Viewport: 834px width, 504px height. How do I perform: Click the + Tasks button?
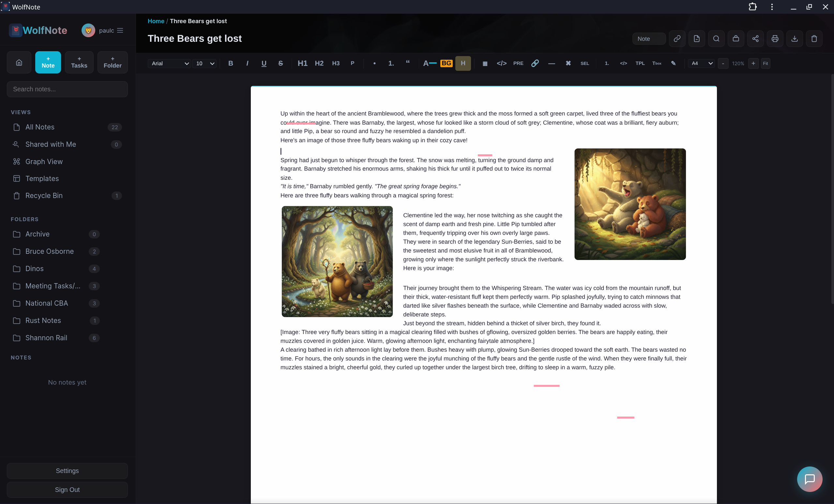click(x=79, y=62)
